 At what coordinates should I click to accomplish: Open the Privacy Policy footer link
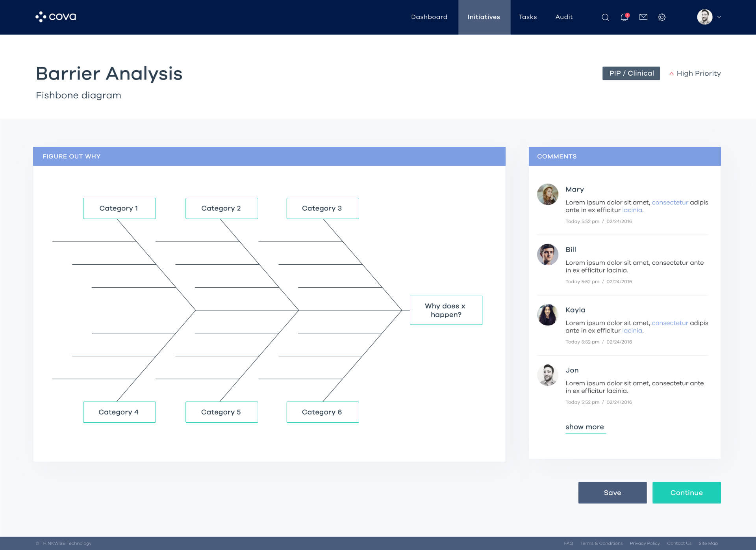click(x=644, y=543)
